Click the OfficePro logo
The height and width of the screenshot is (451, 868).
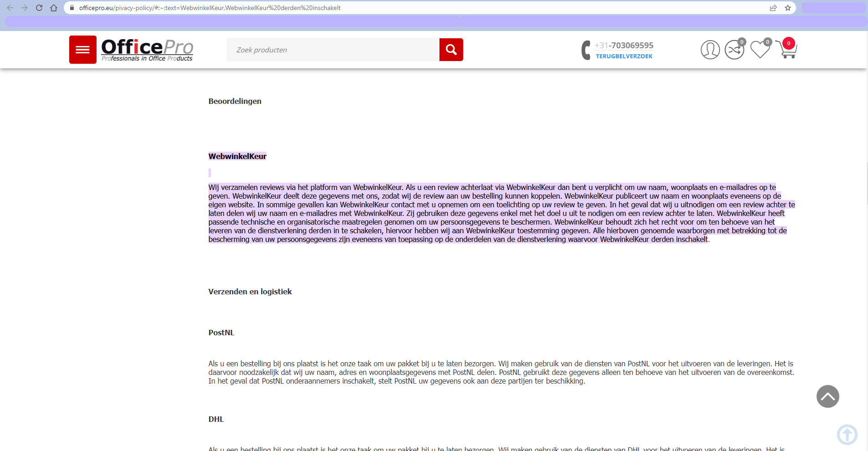pyautogui.click(x=147, y=50)
